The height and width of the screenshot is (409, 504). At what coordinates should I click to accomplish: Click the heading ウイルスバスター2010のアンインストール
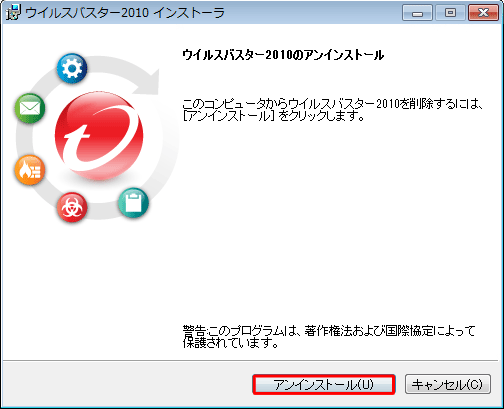pyautogui.click(x=283, y=55)
